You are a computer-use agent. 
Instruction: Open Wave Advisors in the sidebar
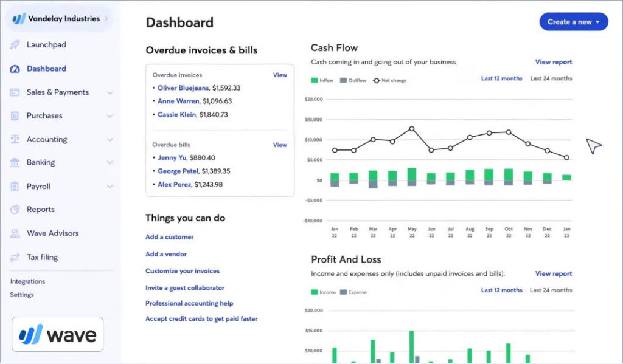pyautogui.click(x=52, y=233)
